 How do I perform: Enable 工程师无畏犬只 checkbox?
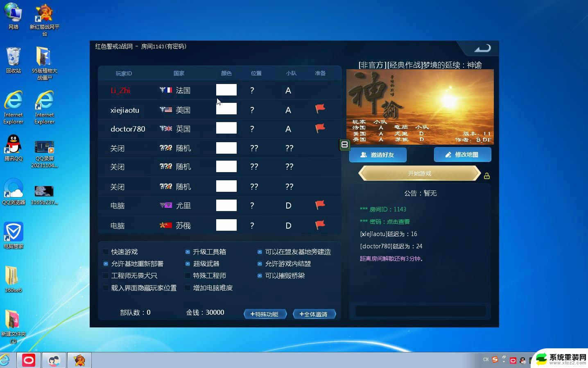(x=106, y=275)
